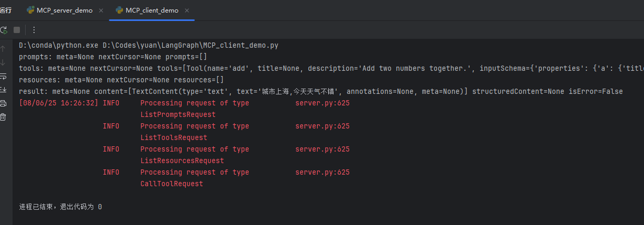644x225 pixels.
Task: Close the MCP_server_demo tab
Action: pos(101,10)
